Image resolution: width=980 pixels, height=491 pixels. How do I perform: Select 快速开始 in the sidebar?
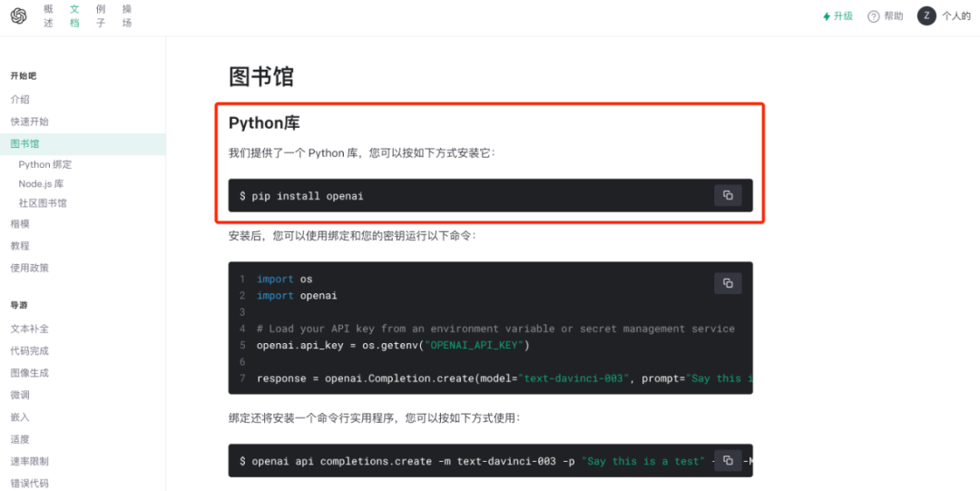pyautogui.click(x=29, y=122)
